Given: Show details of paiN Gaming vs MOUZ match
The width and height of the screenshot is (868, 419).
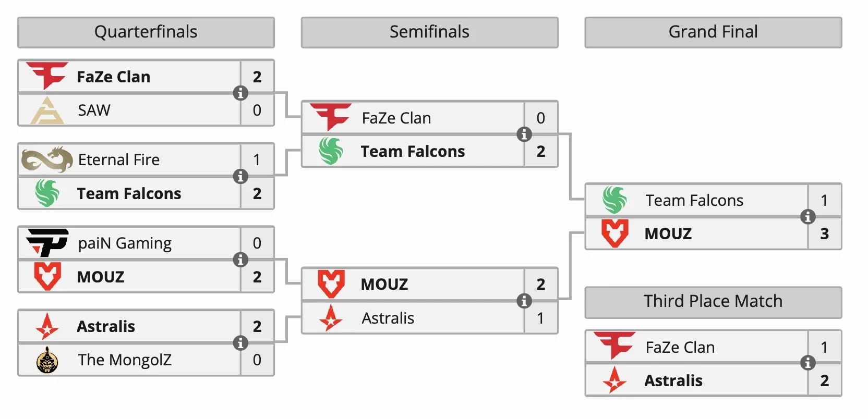Looking at the screenshot, I should click(x=240, y=260).
